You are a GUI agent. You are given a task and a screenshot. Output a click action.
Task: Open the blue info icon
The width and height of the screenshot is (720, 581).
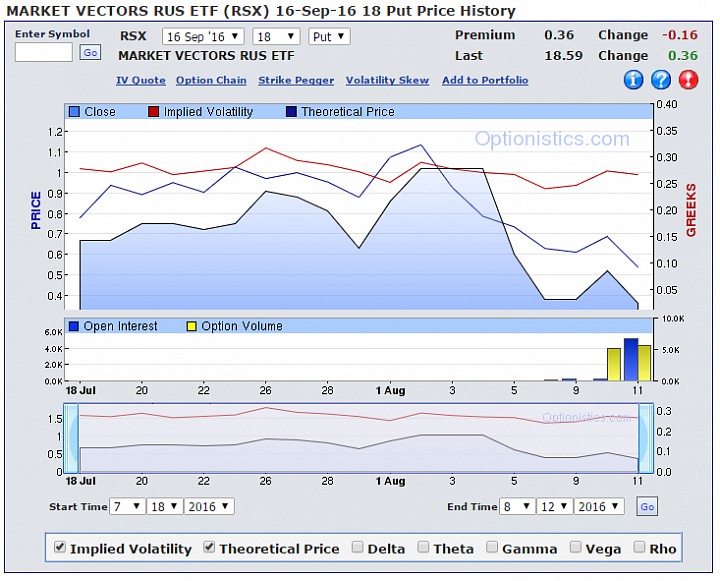[x=633, y=80]
